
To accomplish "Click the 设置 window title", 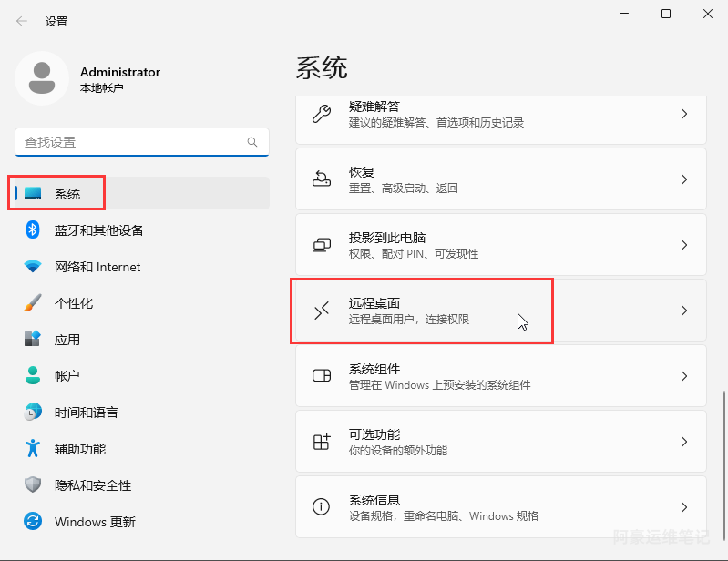I will click(x=56, y=21).
